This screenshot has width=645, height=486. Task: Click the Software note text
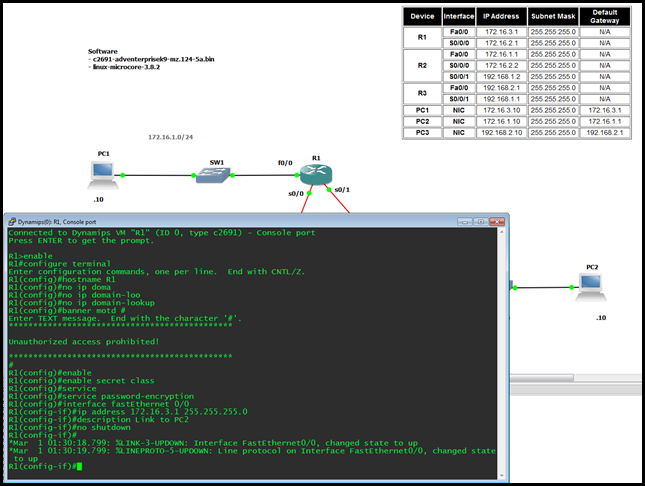point(102,51)
